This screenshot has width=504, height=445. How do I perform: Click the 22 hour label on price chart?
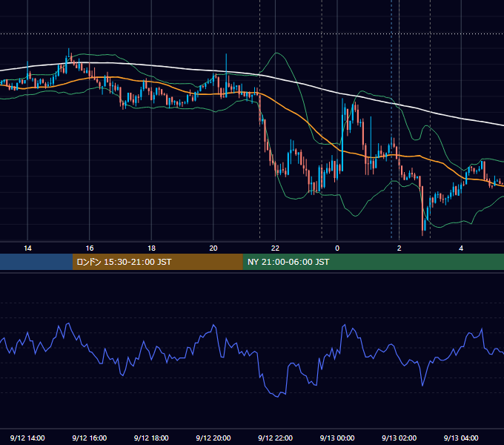[275, 248]
